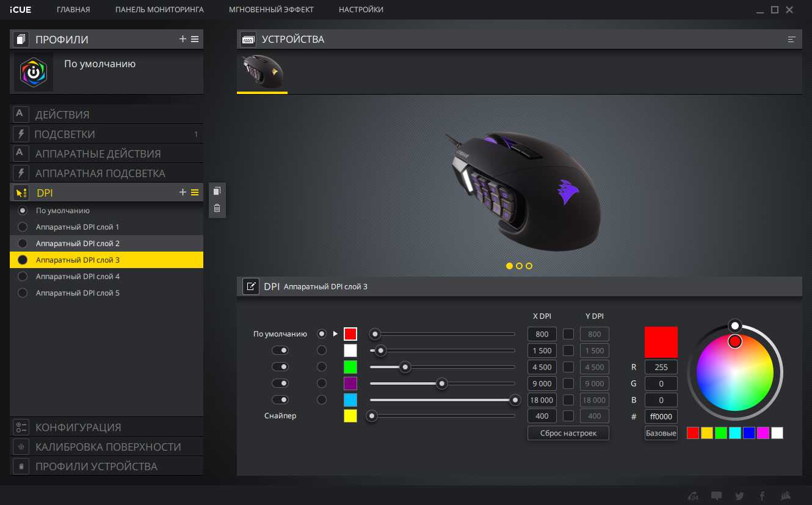The width and height of the screenshot is (812, 505).
Task: Check the separate Y DPI box for 800
Action: pos(568,334)
